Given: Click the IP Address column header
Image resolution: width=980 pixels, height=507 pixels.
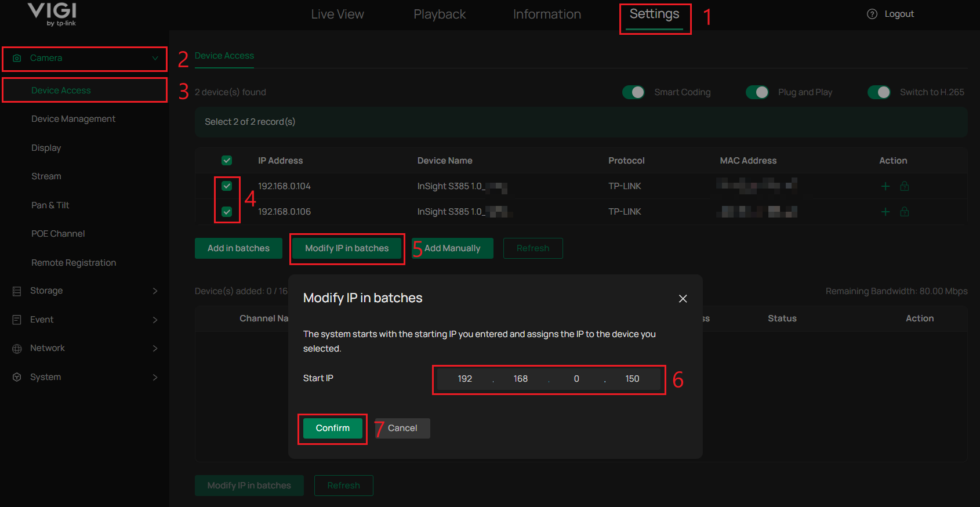Looking at the screenshot, I should click(281, 161).
